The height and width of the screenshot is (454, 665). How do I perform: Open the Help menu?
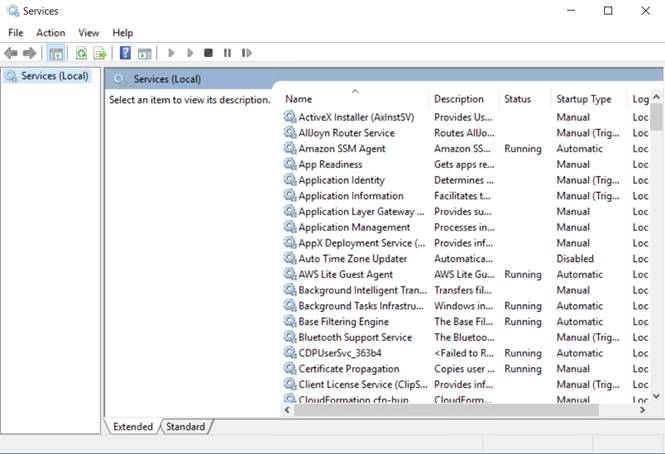coord(123,33)
